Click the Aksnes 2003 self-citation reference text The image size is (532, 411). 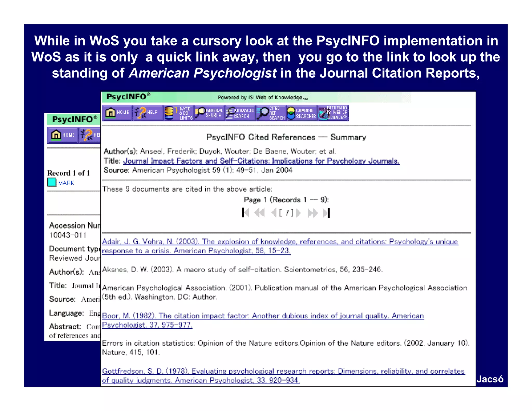(x=242, y=269)
